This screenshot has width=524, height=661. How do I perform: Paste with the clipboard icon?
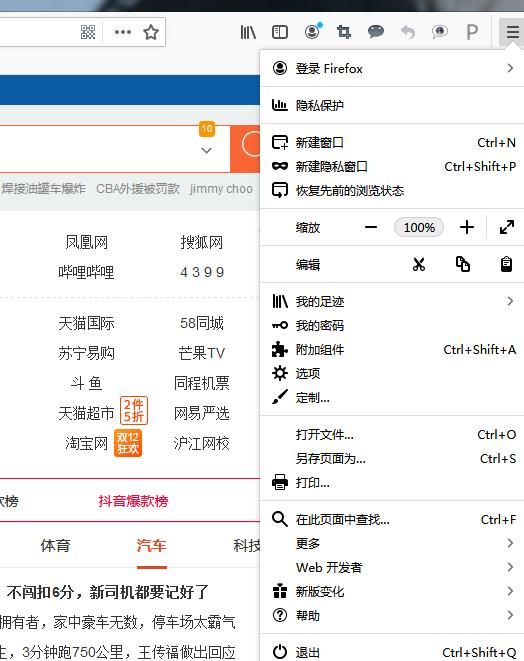point(506,264)
